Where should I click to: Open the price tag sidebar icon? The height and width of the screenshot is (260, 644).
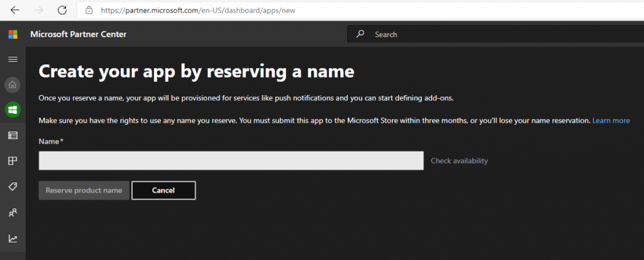pos(13,187)
